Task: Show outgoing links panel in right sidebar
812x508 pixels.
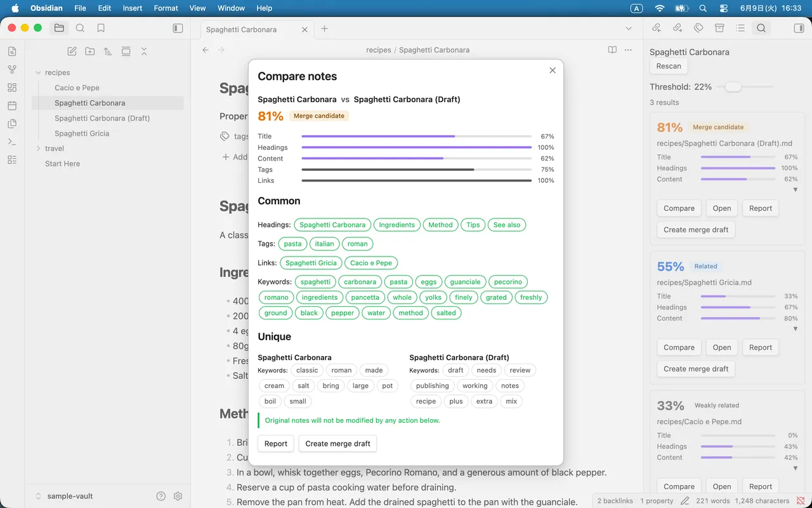Action: click(x=678, y=28)
